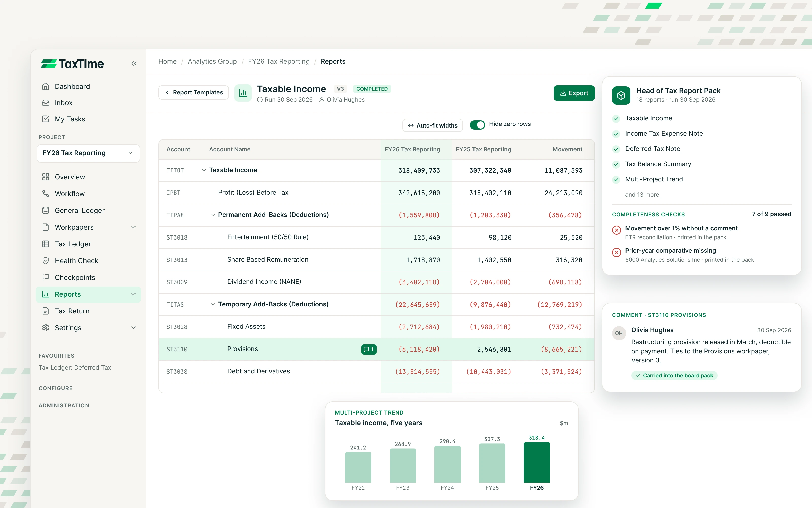812x508 pixels.
Task: Click the Workpapers document icon
Action: 46,227
